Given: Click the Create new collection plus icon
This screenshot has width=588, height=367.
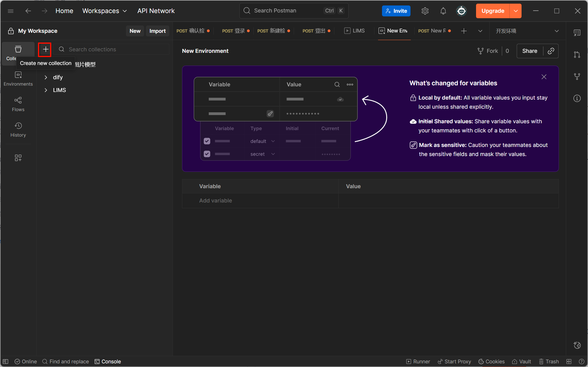Looking at the screenshot, I should [45, 49].
